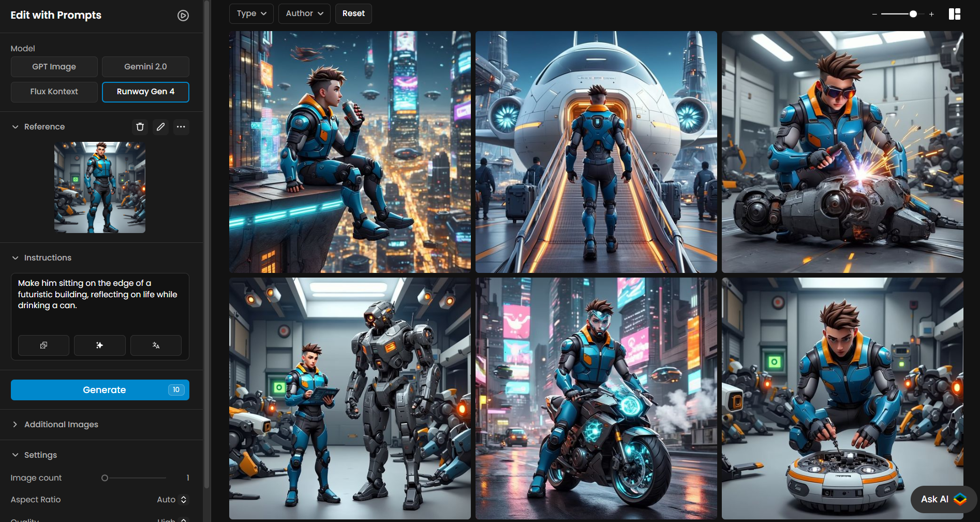Open the rooftop can-drinking image
980x522 pixels.
pos(350,152)
